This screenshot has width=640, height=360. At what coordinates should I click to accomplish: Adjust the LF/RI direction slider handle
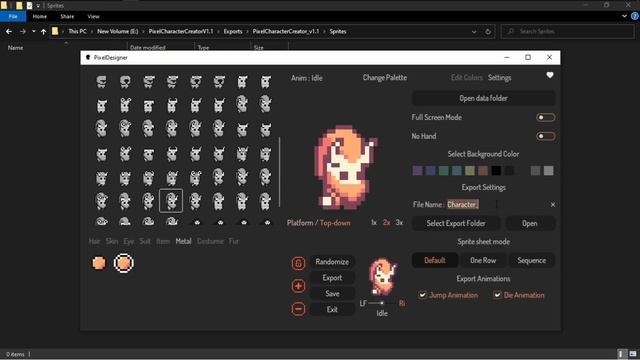[x=382, y=303]
